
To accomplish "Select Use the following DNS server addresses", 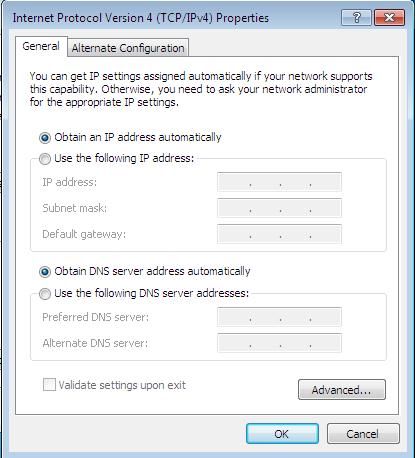I will click(x=45, y=294).
